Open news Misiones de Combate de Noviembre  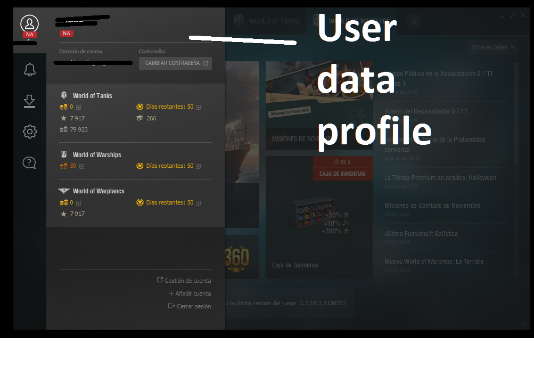432,206
